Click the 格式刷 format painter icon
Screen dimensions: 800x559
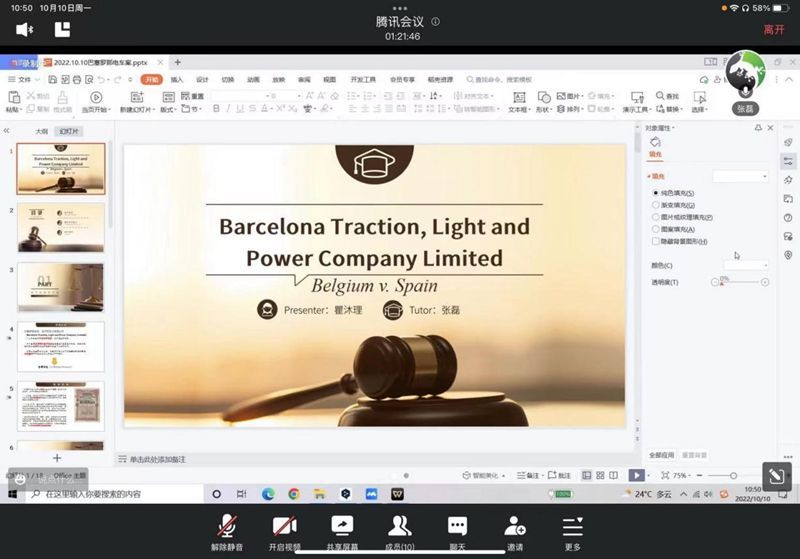coord(62,97)
